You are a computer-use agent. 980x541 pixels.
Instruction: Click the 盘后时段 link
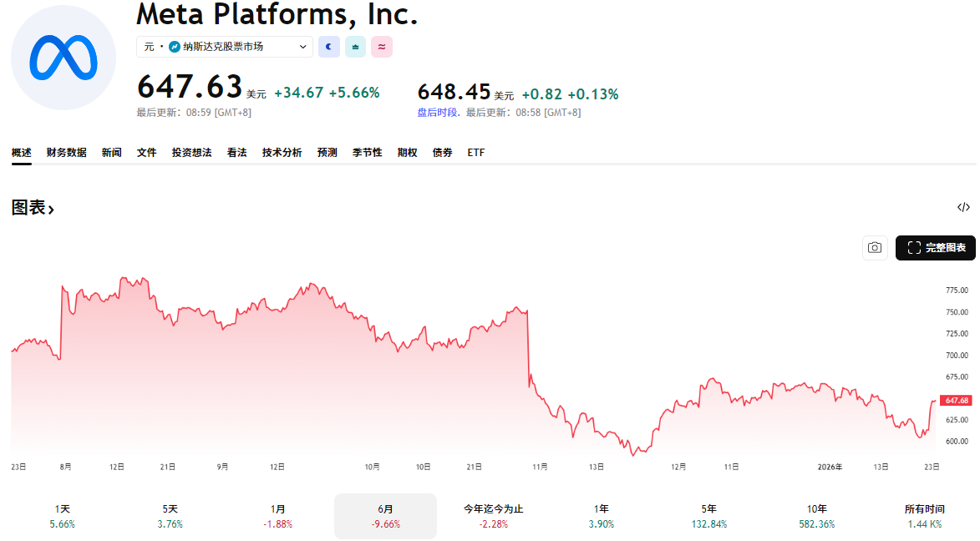pyautogui.click(x=438, y=113)
